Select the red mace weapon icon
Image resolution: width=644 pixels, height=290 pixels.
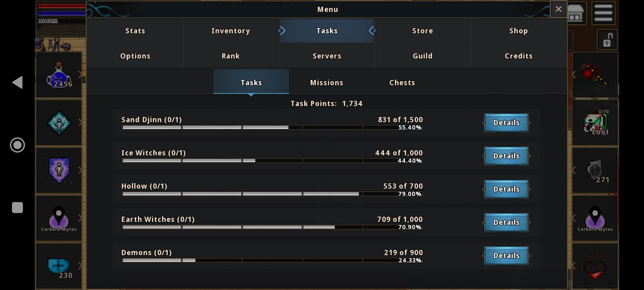[x=594, y=75]
